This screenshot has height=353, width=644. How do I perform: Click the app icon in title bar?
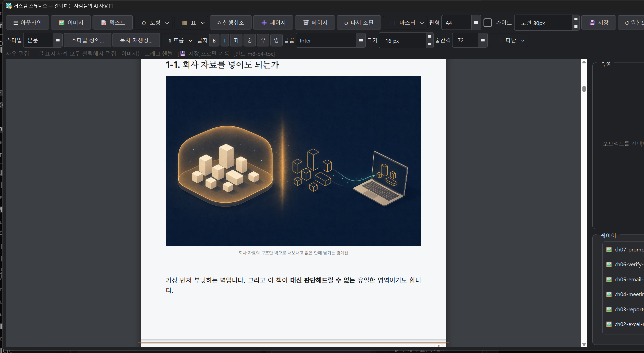click(9, 6)
